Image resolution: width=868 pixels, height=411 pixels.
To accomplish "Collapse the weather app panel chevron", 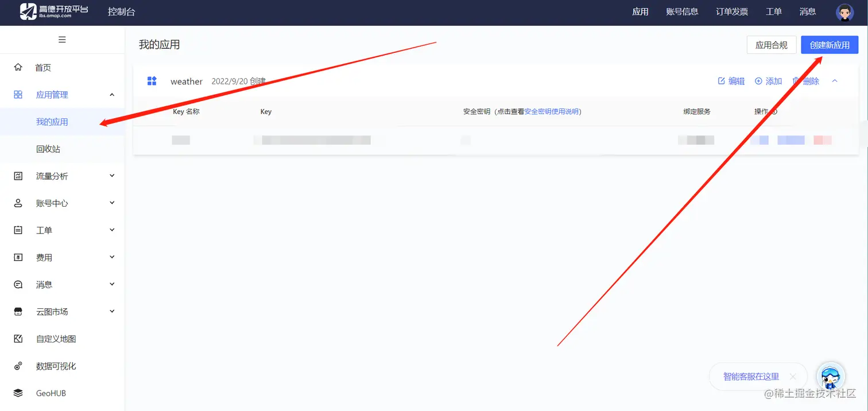I will pyautogui.click(x=835, y=81).
